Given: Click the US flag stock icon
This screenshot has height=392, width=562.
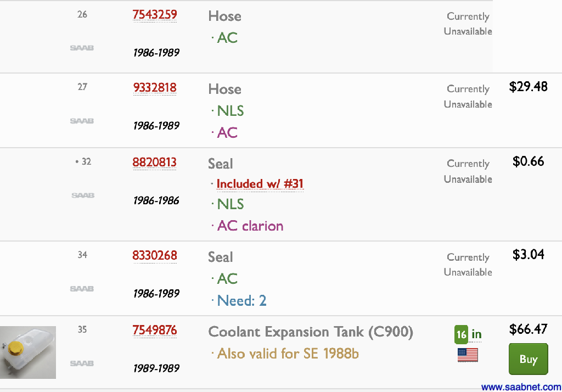Looking at the screenshot, I should (468, 355).
